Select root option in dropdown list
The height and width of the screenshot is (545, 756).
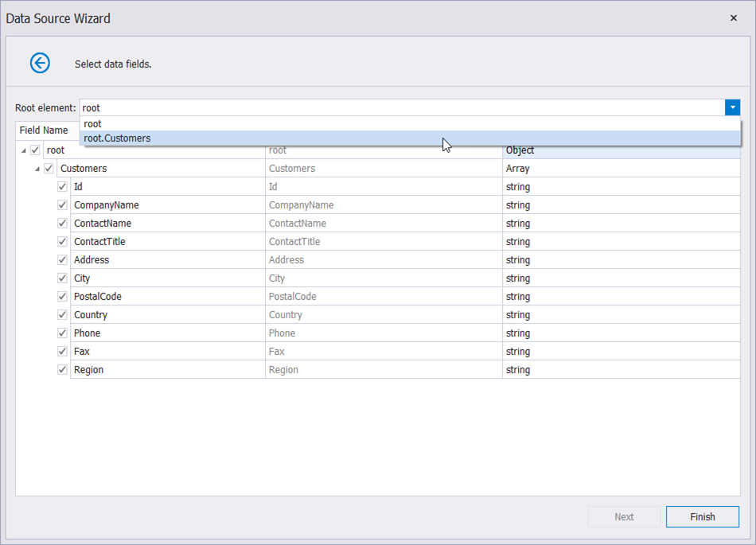[93, 124]
